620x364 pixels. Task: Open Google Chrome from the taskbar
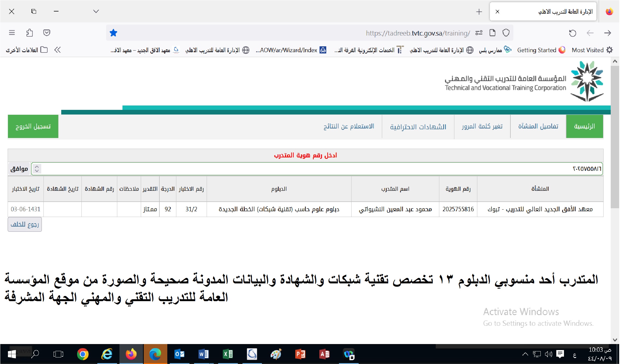coord(83,354)
